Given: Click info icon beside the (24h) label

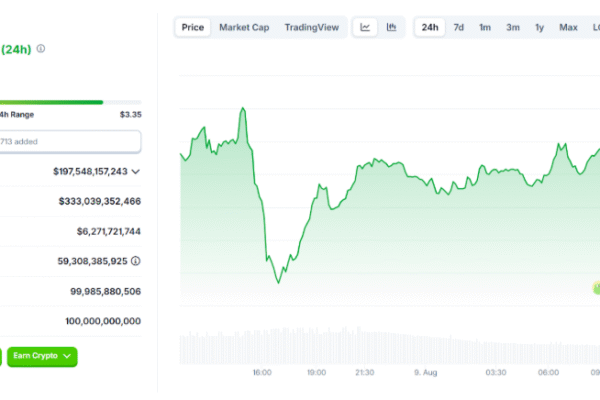Looking at the screenshot, I should coord(41,48).
